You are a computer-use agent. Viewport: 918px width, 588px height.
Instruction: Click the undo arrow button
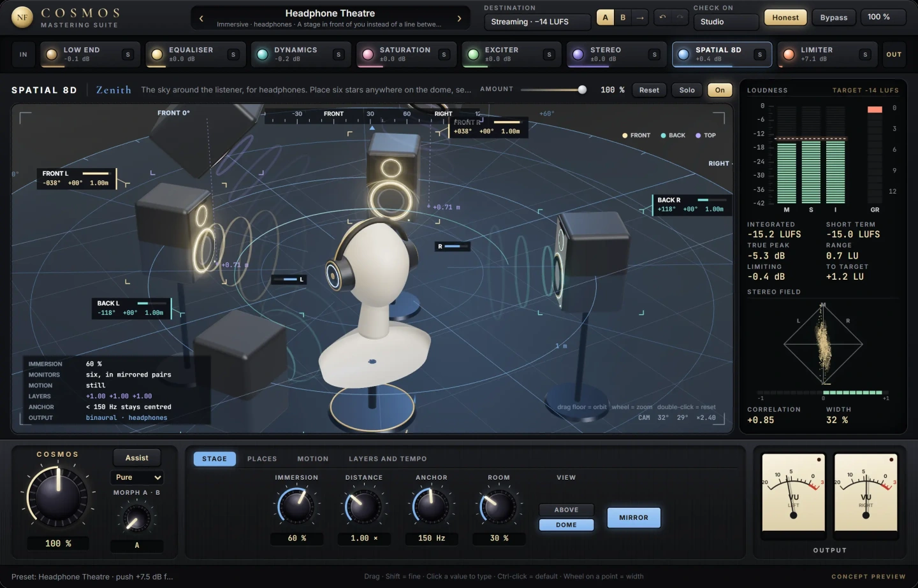tap(663, 18)
